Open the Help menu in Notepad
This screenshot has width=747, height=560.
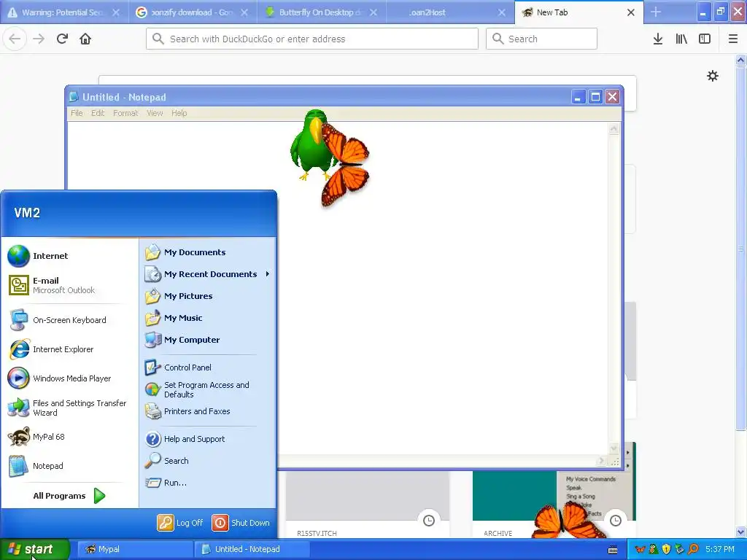pos(179,113)
